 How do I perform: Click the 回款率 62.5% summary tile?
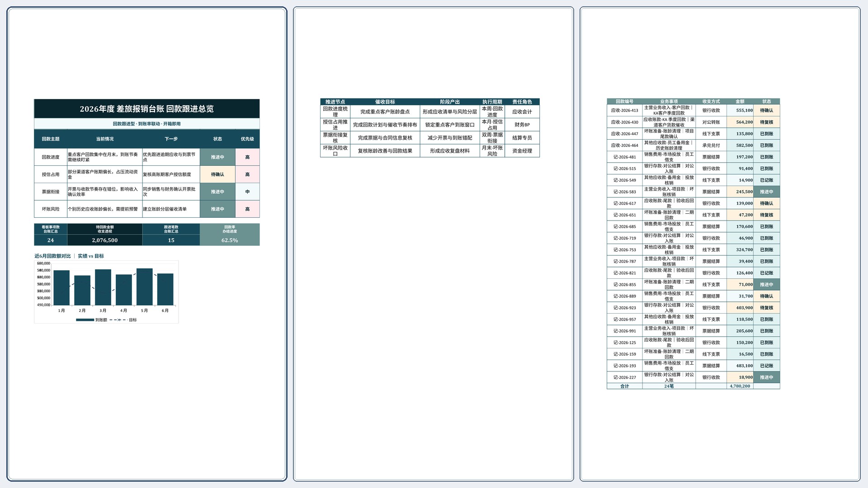[x=230, y=235]
